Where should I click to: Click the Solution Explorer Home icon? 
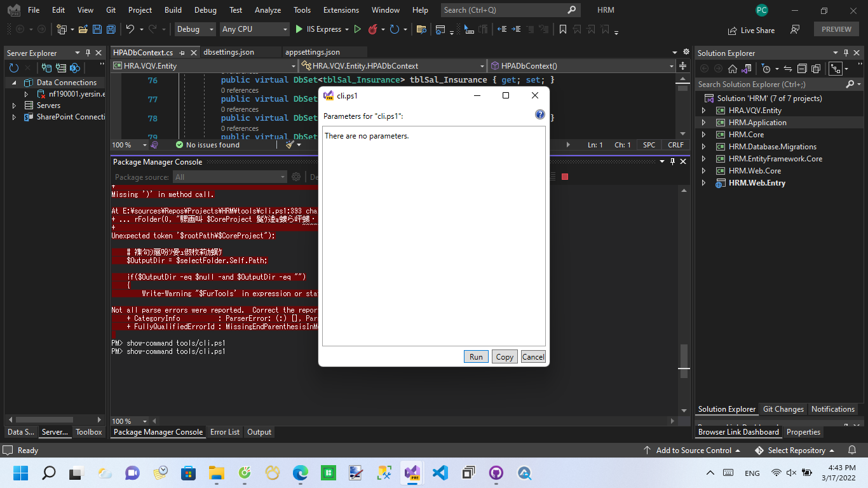click(x=733, y=69)
